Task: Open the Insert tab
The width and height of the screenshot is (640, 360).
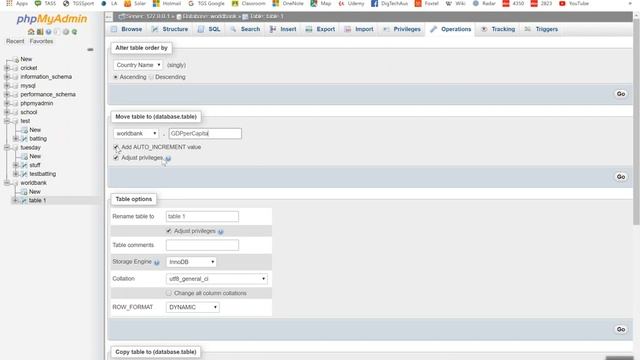Action: tap(283, 29)
